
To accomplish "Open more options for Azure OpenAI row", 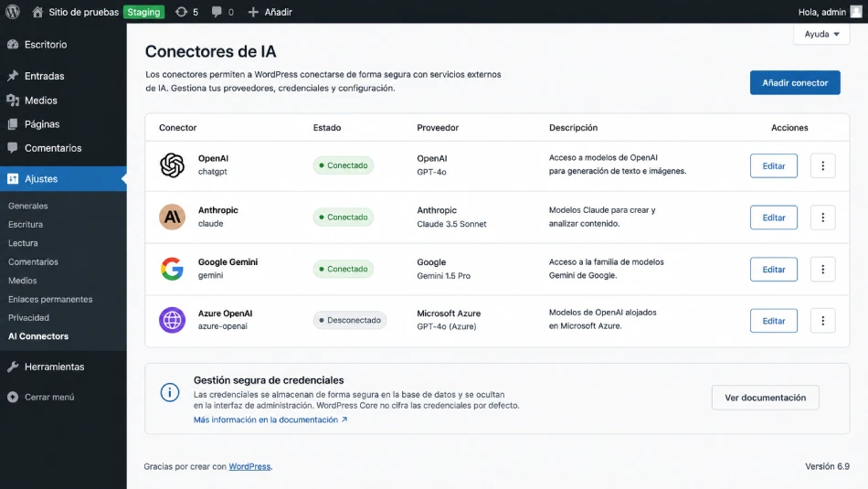I will tap(822, 321).
